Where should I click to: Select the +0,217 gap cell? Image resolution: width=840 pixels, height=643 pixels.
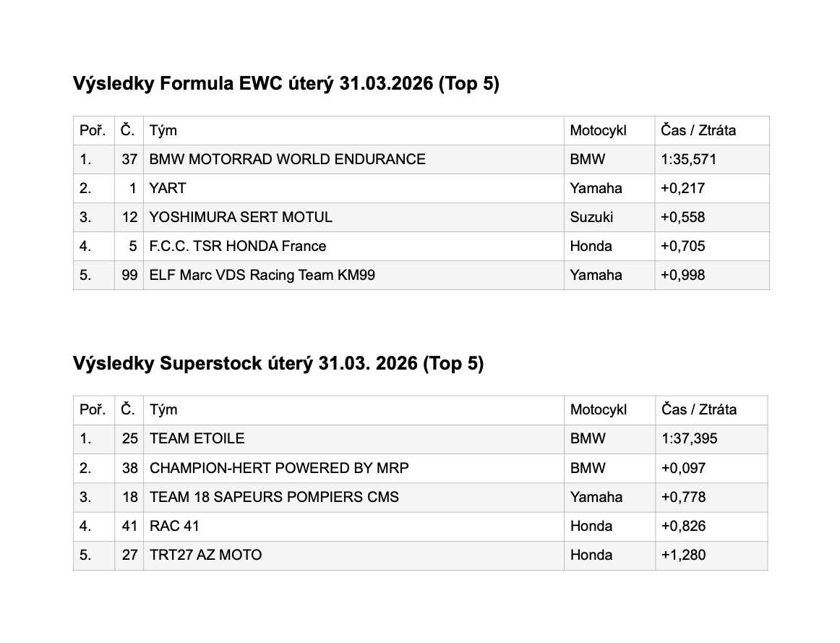(683, 188)
